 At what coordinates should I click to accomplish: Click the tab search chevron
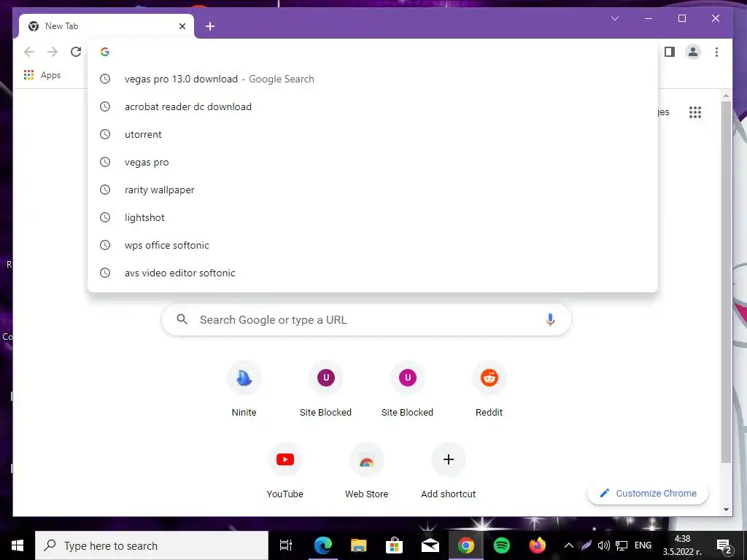tap(615, 18)
